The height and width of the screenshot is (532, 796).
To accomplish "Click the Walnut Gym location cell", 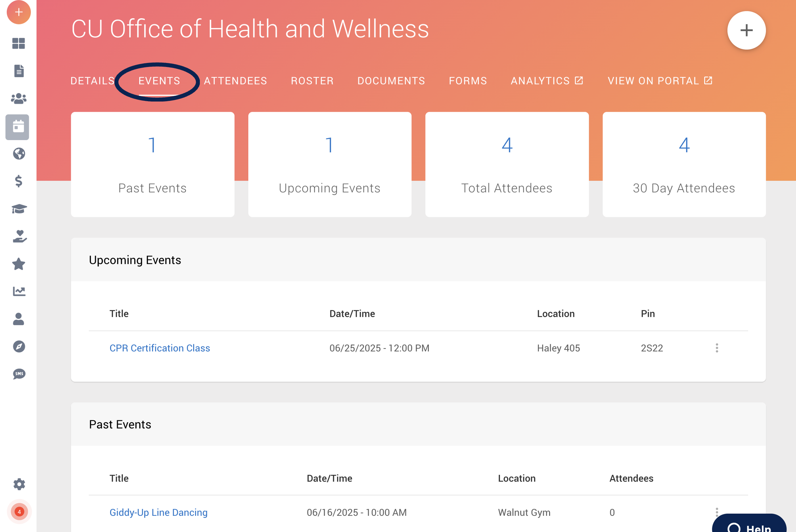I will pyautogui.click(x=524, y=512).
